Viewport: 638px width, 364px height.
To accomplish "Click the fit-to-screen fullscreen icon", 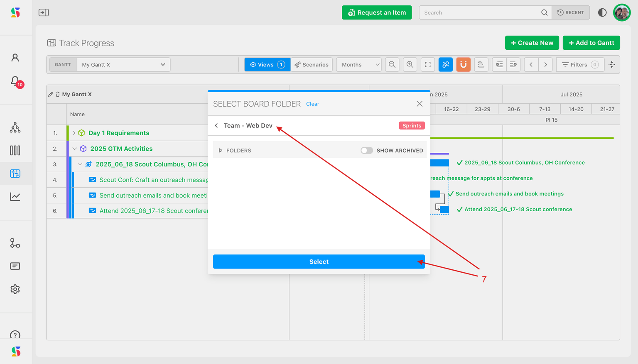I will 428,65.
